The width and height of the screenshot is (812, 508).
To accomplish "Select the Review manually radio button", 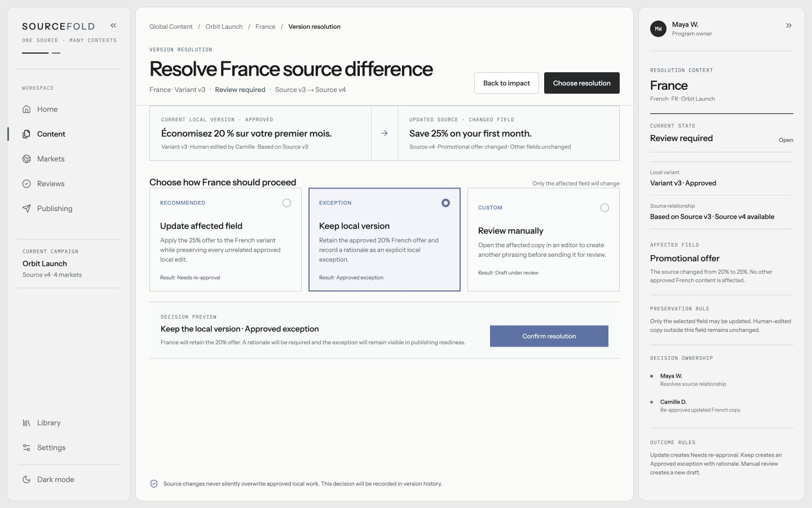I will pos(604,208).
